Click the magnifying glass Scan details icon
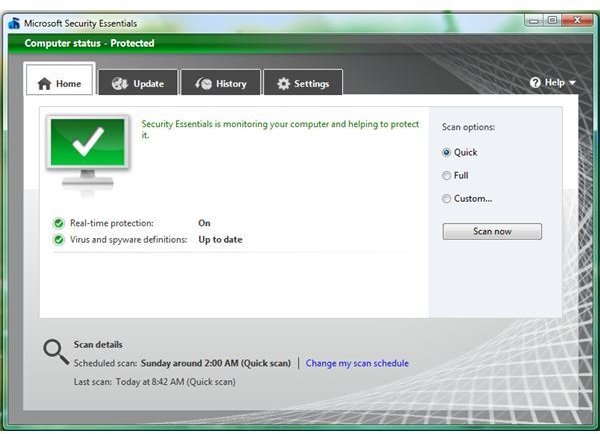This screenshot has width=600, height=434. [x=56, y=352]
